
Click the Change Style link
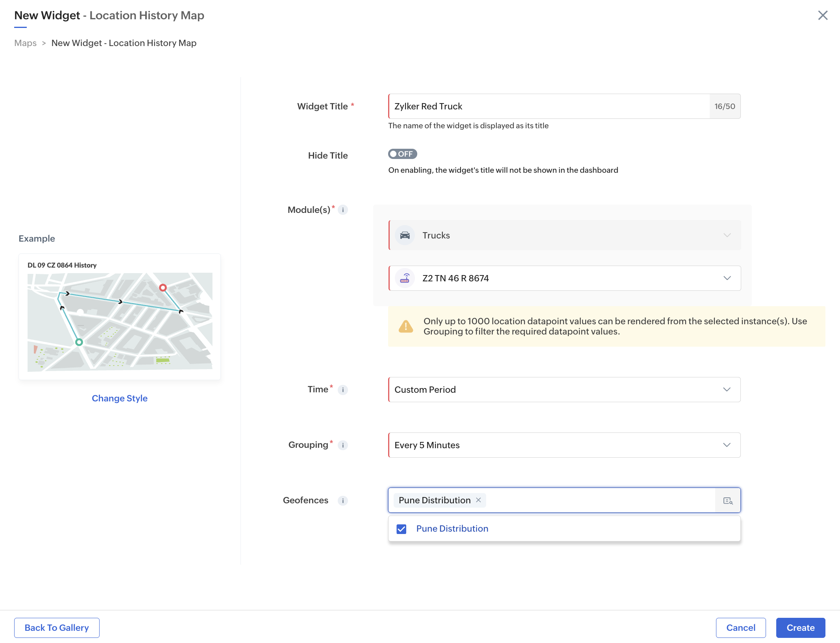120,399
